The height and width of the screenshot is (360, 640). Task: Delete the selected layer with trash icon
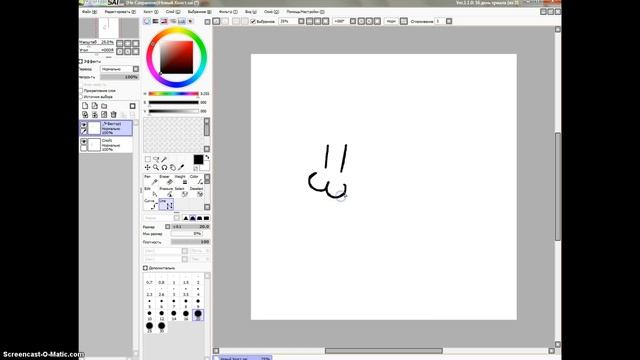[x=113, y=115]
